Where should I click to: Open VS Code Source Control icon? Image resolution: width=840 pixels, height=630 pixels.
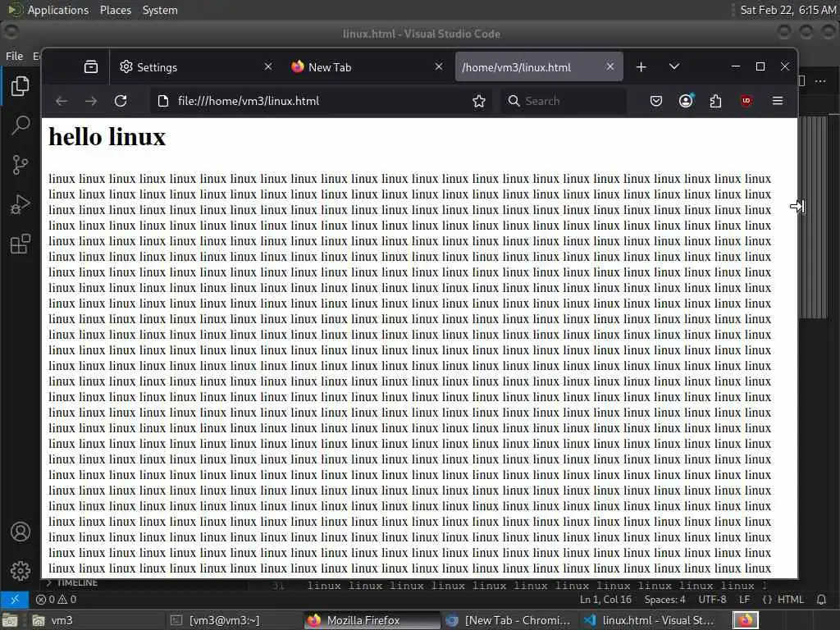tap(20, 165)
